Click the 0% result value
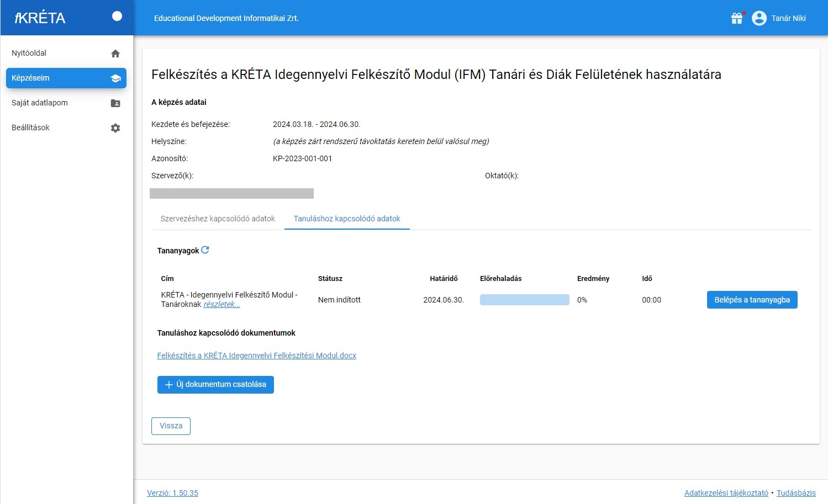The image size is (828, 504). 582,300
